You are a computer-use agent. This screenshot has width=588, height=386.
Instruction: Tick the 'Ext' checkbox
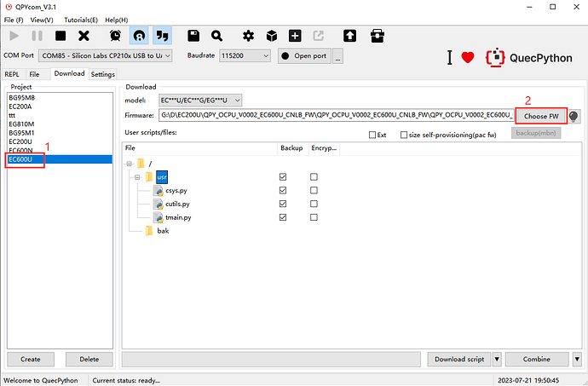pyautogui.click(x=372, y=135)
